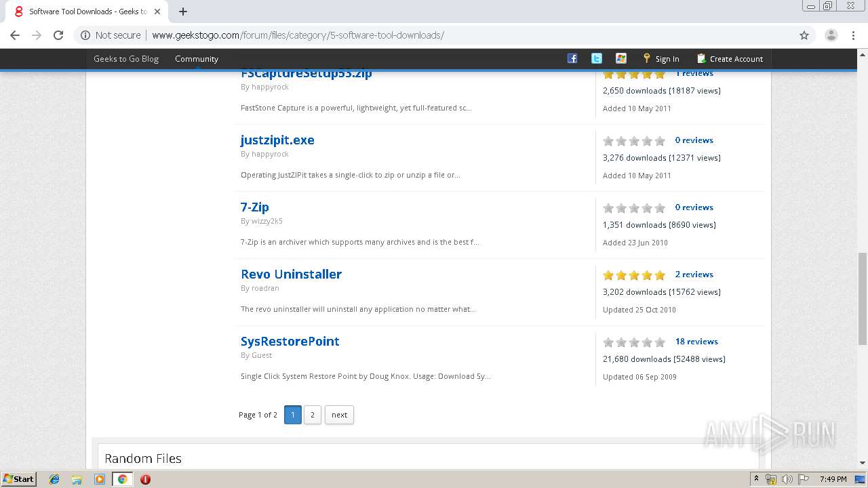
Task: Open the 0 reviews link for justzipit.exe
Action: (694, 140)
